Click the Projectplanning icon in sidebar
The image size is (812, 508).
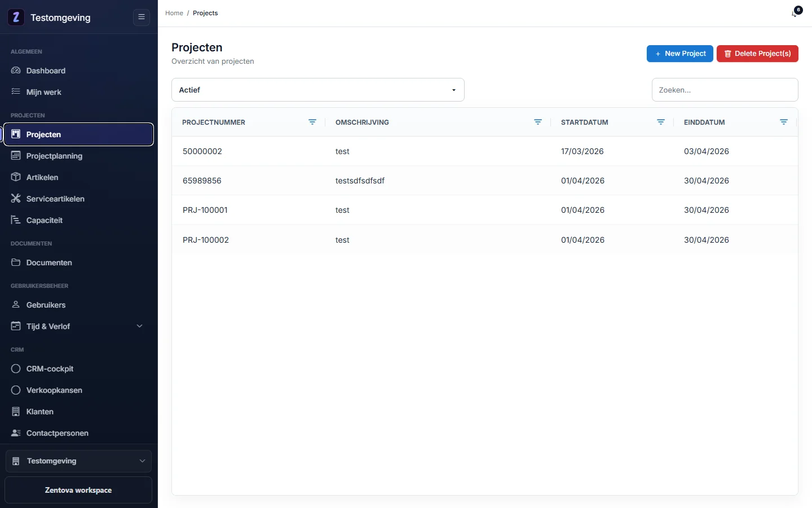point(16,156)
